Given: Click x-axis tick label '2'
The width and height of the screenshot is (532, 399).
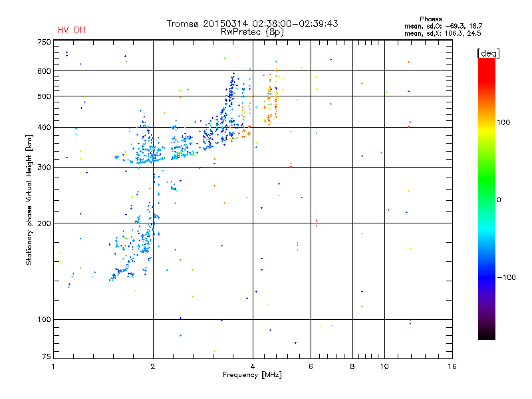Looking at the screenshot, I should [153, 366].
